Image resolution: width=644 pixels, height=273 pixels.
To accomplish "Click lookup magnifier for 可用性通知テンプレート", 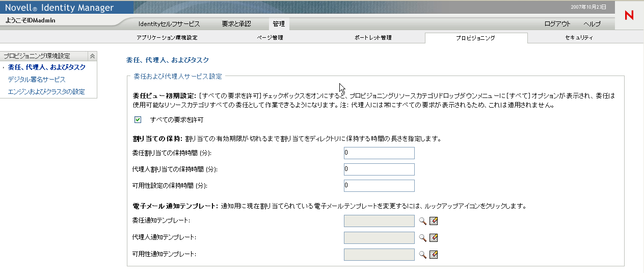I will [422, 255].
